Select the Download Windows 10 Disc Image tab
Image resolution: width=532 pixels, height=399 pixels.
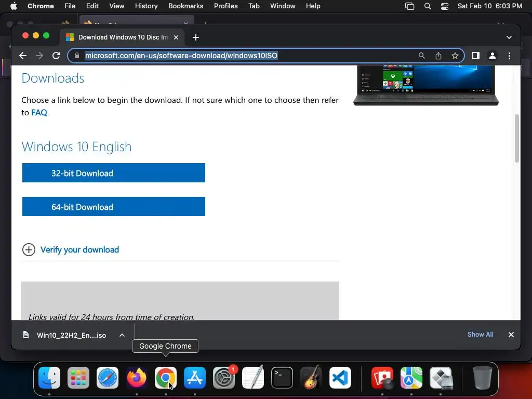122,37
